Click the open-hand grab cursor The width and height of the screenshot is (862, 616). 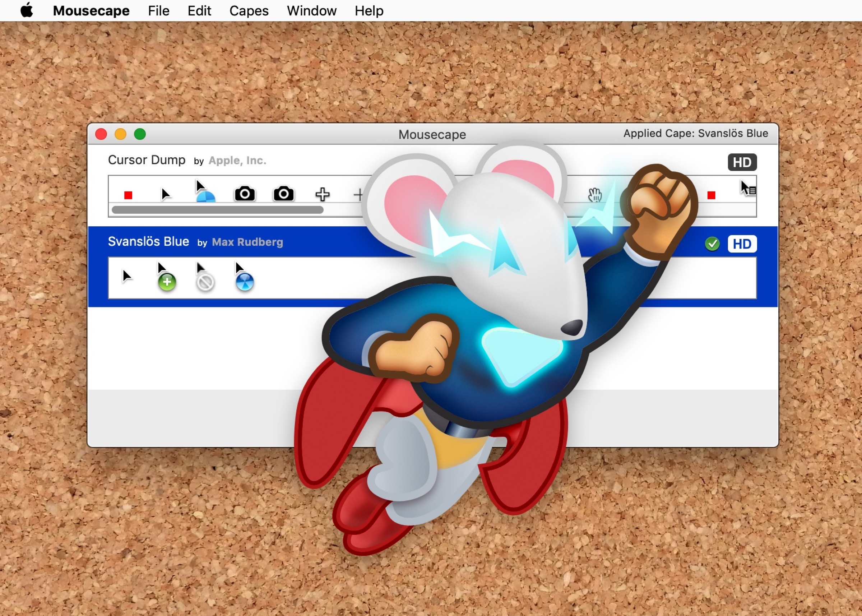pos(595,194)
